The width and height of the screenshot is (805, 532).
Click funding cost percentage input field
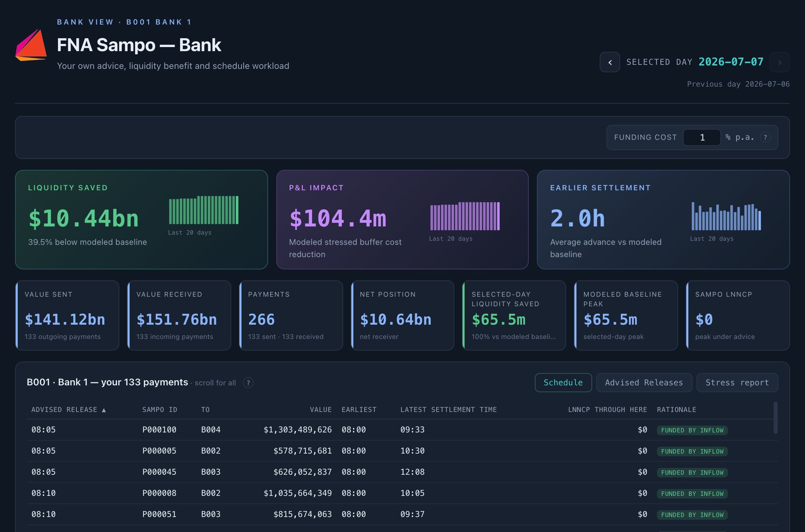pyautogui.click(x=702, y=137)
